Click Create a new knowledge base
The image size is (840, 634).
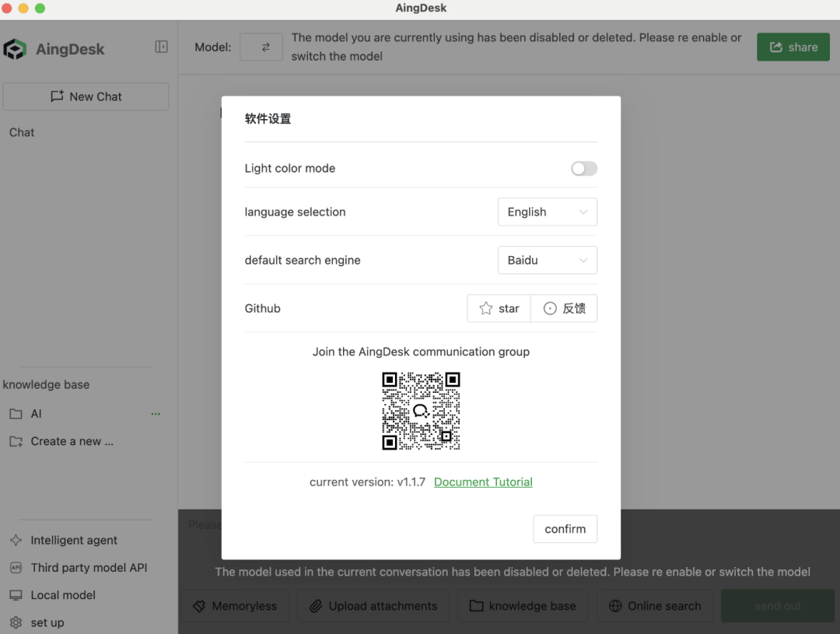(72, 442)
